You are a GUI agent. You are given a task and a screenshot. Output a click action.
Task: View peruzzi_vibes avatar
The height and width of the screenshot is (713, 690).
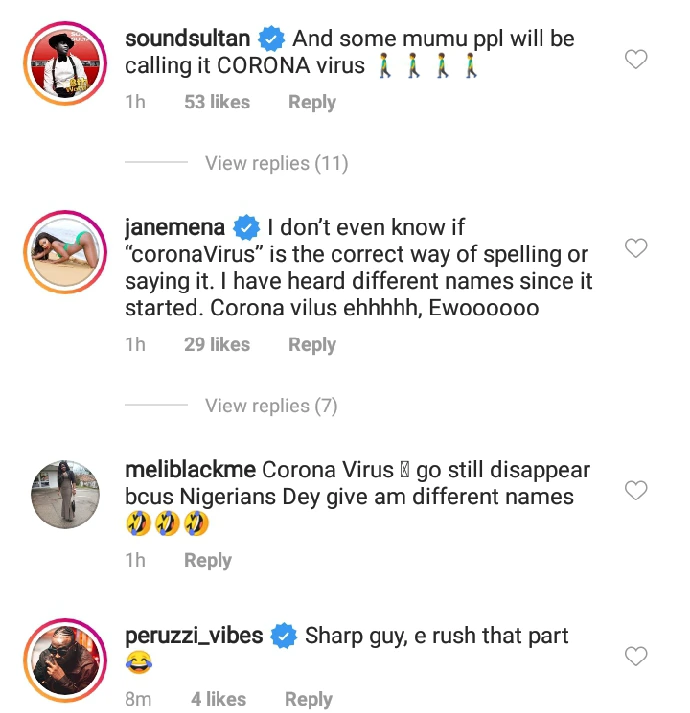pyautogui.click(x=65, y=659)
